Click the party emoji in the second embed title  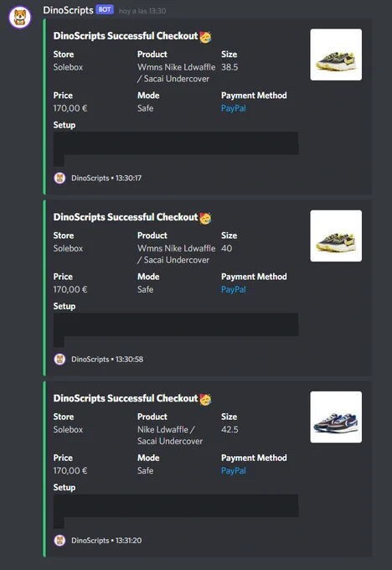[x=205, y=218]
